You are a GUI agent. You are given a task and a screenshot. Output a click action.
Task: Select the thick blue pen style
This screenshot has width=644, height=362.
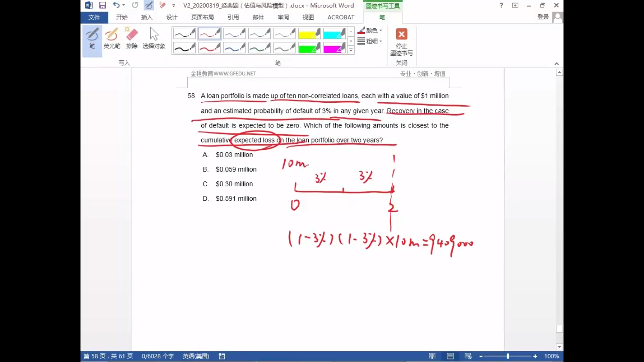tap(234, 47)
